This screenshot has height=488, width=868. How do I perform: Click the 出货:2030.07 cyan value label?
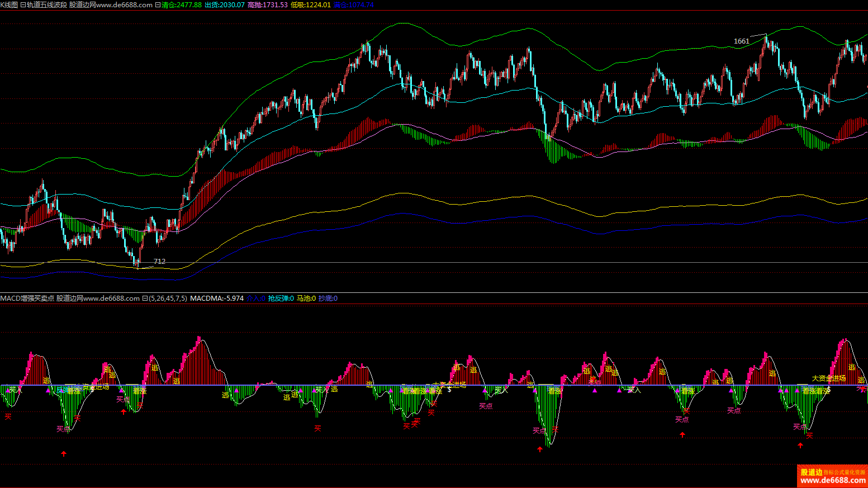(x=224, y=5)
